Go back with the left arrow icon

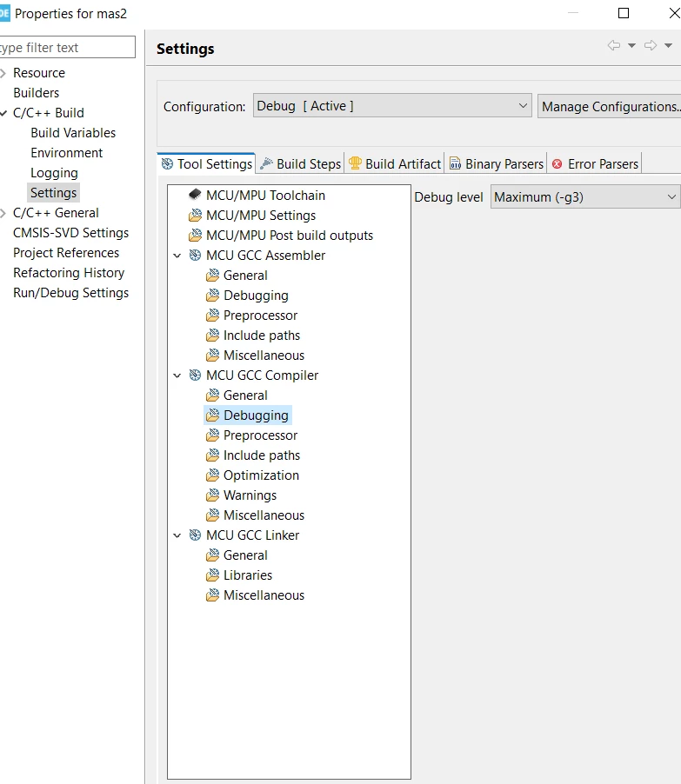tap(614, 45)
